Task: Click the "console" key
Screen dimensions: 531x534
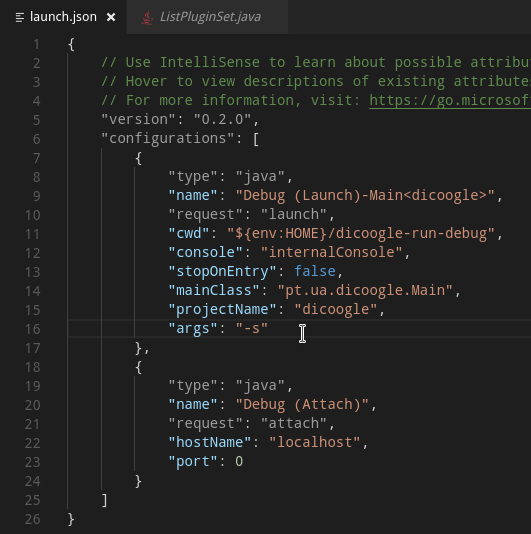Action: (205, 253)
